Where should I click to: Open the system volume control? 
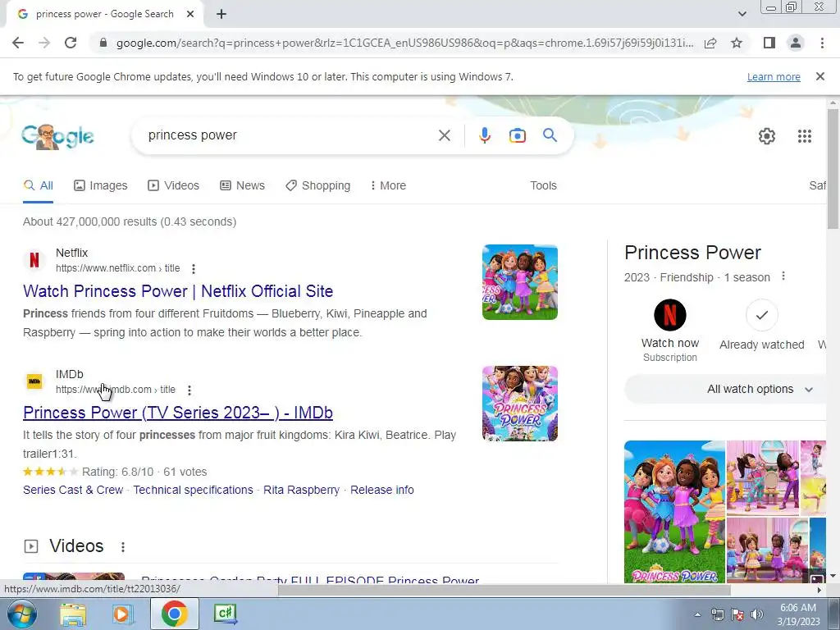[756, 614]
